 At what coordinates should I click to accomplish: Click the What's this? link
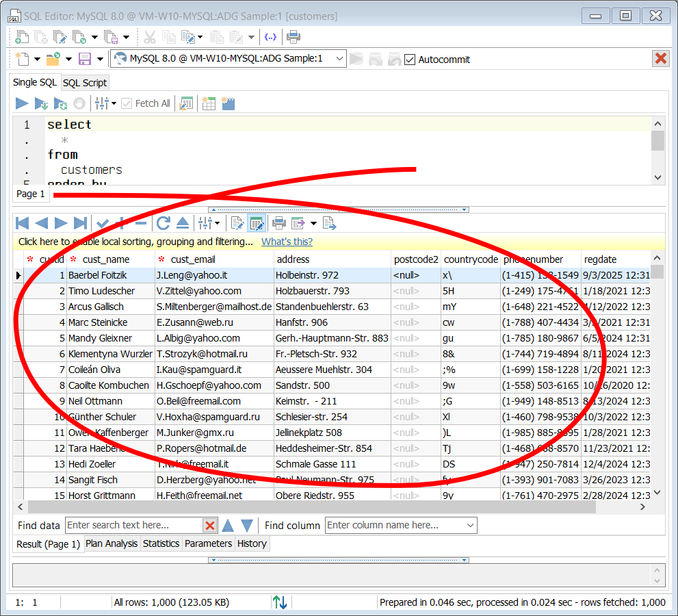point(287,242)
